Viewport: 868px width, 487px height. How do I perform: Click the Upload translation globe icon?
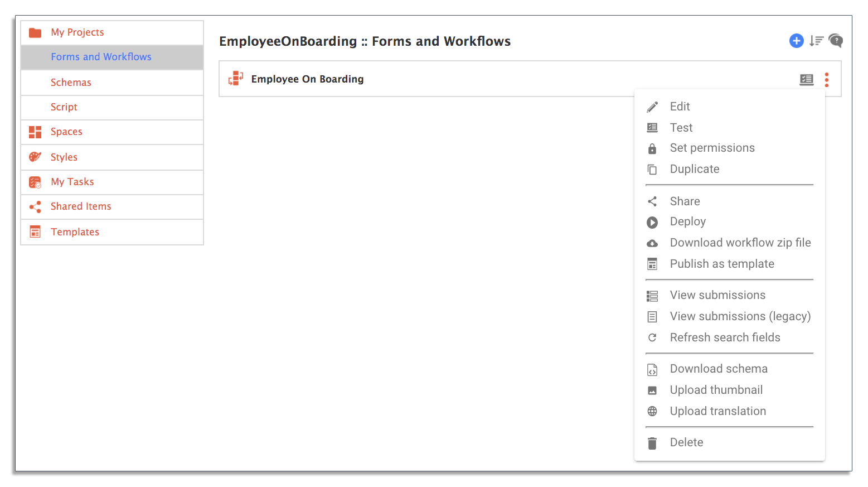click(x=652, y=411)
